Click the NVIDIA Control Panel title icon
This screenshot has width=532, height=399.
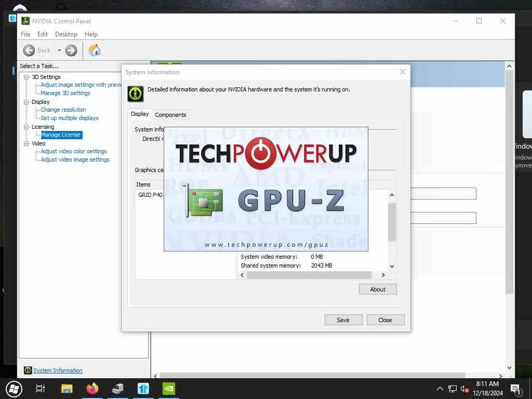pos(25,21)
